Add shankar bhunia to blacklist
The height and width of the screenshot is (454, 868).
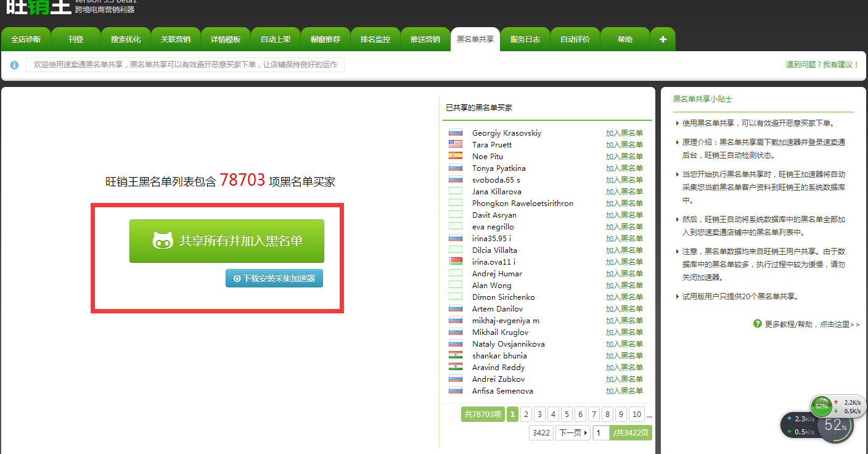[624, 355]
